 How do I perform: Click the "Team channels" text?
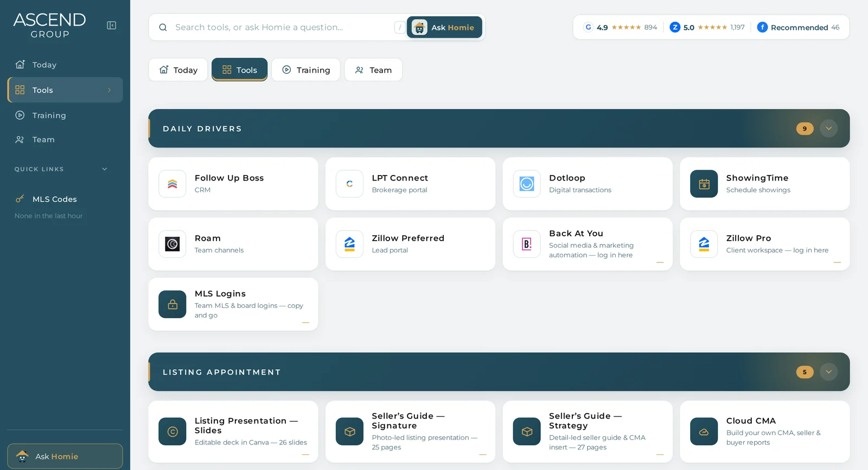[219, 250]
